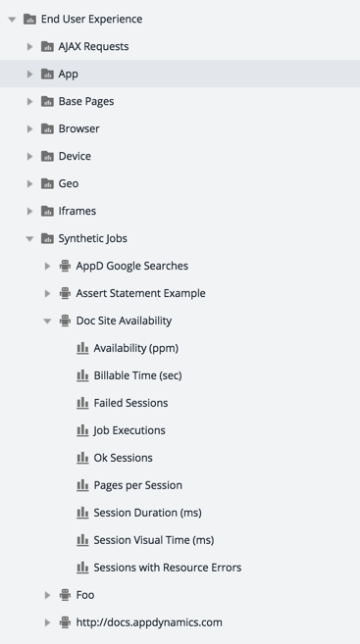Click the Synthetic Jobs folder icon
This screenshot has width=360, height=644.
pyautogui.click(x=47, y=238)
